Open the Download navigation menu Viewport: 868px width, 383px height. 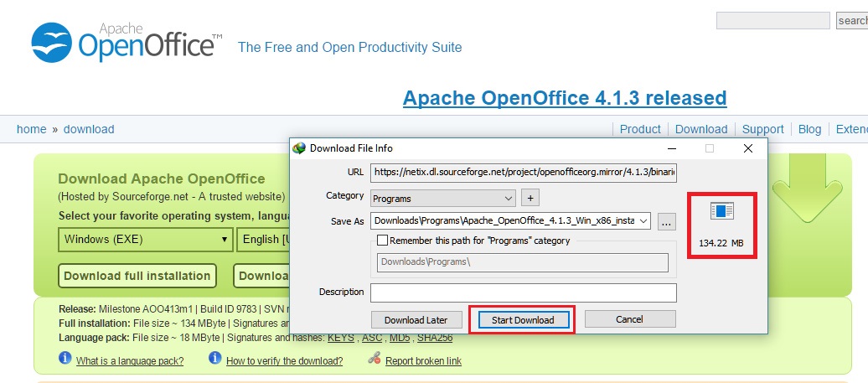click(700, 129)
